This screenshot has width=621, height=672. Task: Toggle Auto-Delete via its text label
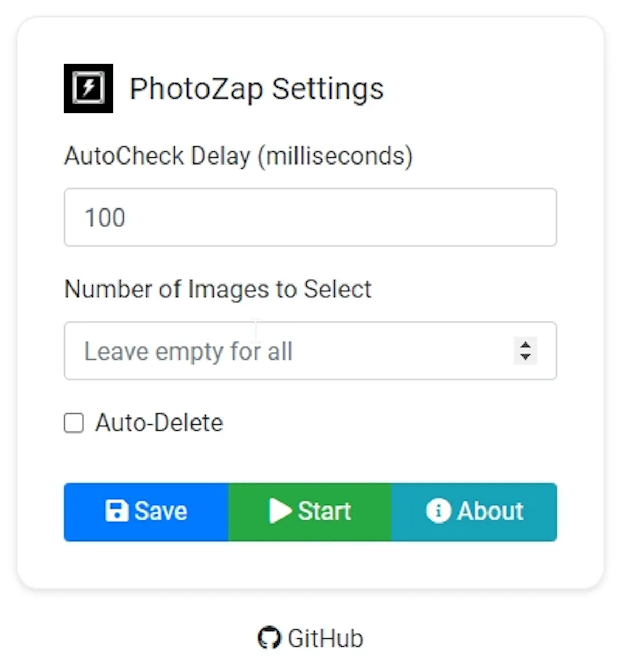[x=159, y=423]
